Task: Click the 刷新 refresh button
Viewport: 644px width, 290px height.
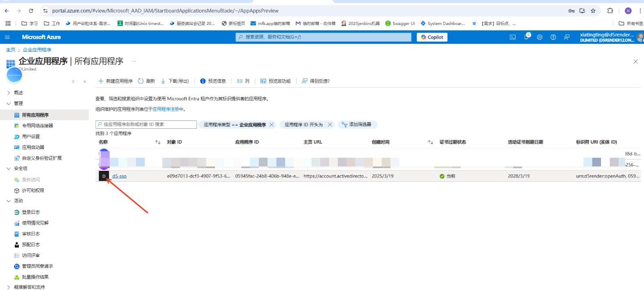Action: (147, 81)
